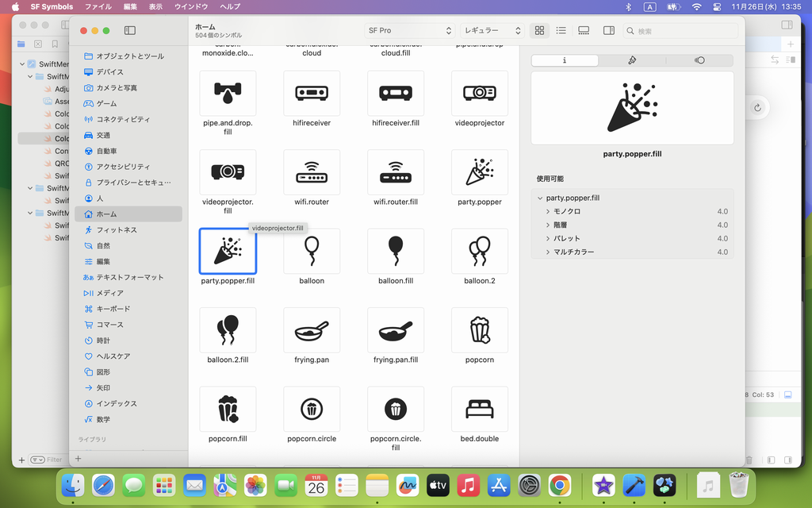Expand the モノクロ rendering row
The height and width of the screenshot is (508, 812).
548,212
